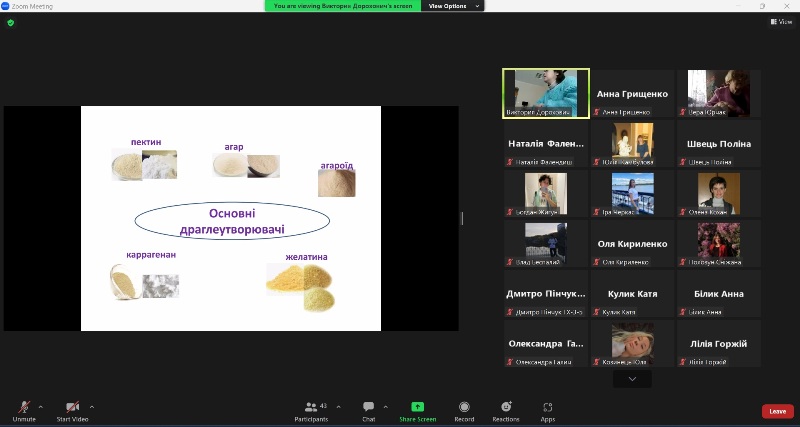Click muted mic icon beside Олександра Га...

tap(510, 362)
